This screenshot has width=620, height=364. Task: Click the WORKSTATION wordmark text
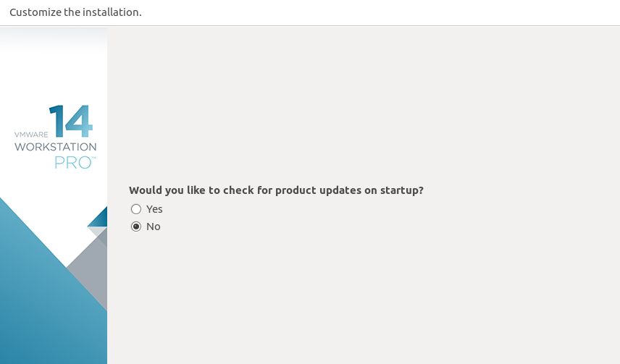55,147
